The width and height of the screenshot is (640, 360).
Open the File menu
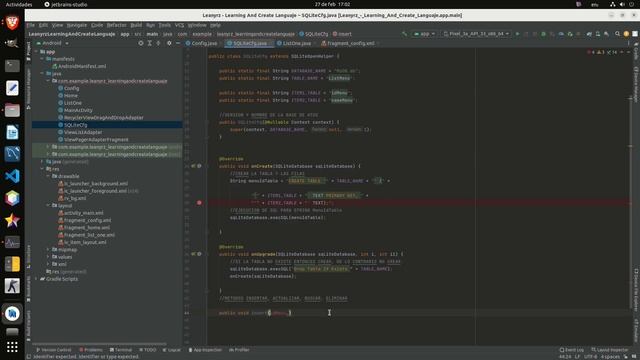[31, 25]
